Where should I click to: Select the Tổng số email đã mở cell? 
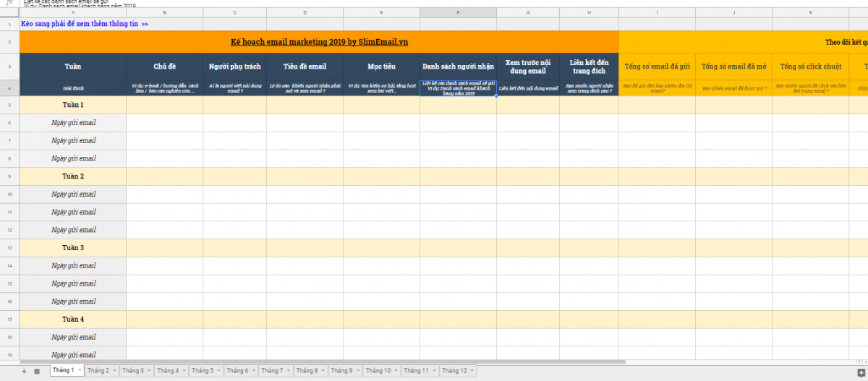[x=734, y=67]
